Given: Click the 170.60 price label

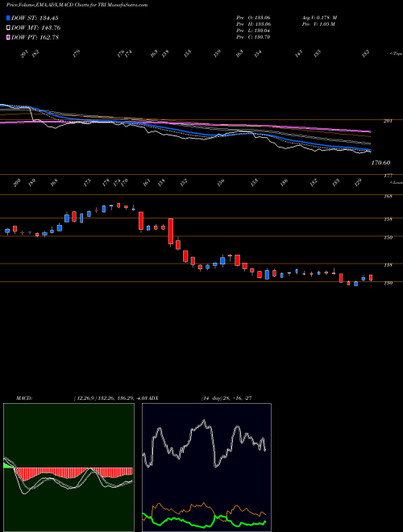Looking at the screenshot, I should pyautogui.click(x=380, y=163).
